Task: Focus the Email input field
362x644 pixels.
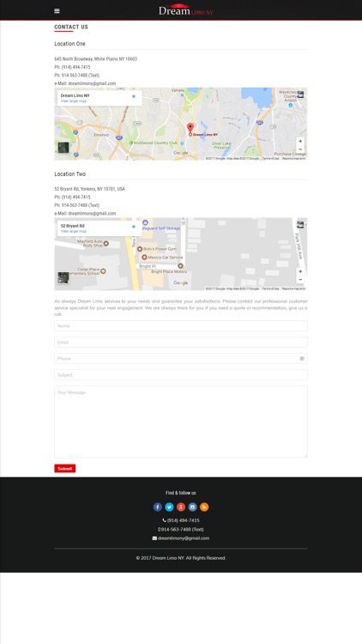Action: 181,342
